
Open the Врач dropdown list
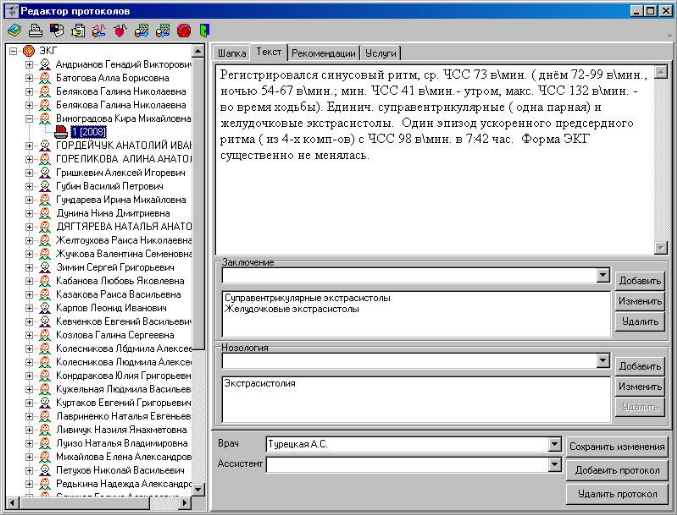555,444
